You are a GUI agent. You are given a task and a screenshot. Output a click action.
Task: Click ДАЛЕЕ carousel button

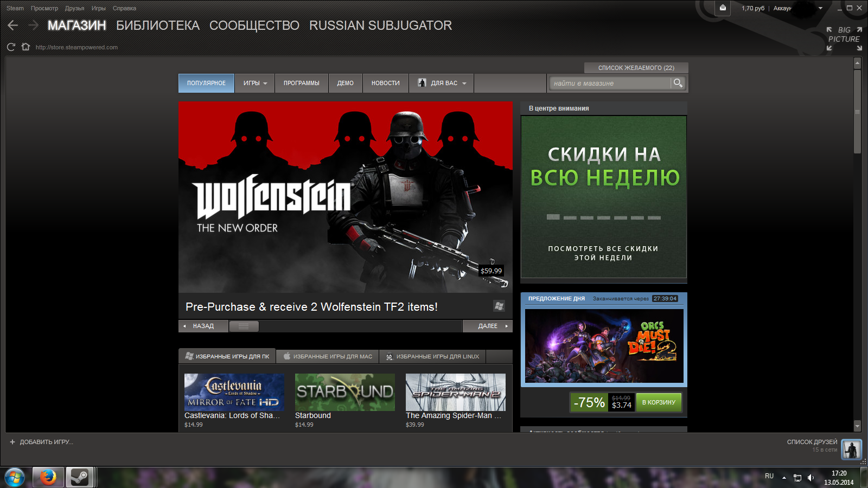point(488,326)
